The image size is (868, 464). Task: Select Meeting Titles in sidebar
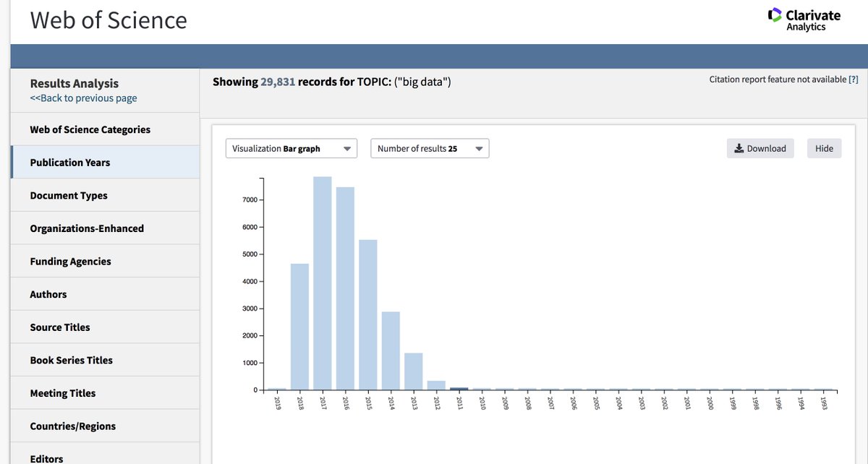(x=105, y=393)
